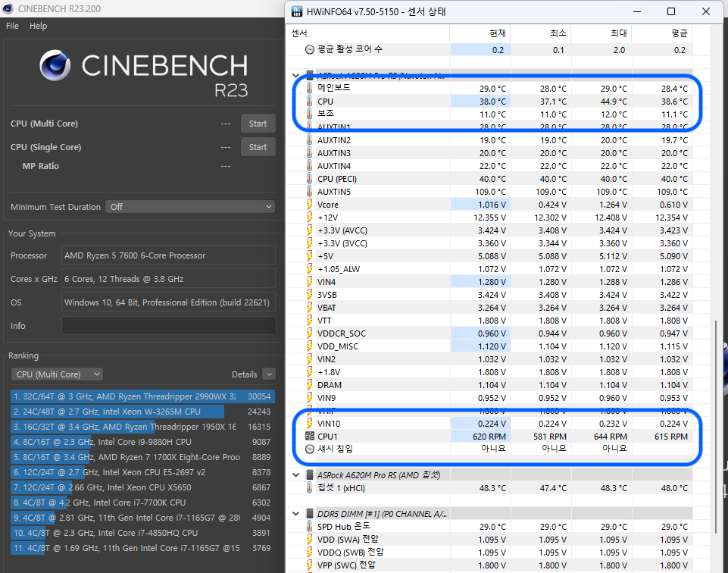Select the Ryzen 7 1700X ranking entry
Viewport: 728px width, 573px height.
[142, 457]
